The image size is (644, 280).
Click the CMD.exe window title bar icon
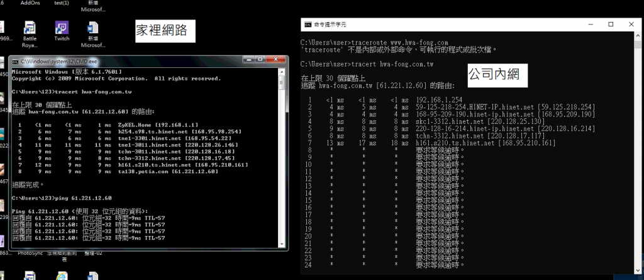pos(15,61)
